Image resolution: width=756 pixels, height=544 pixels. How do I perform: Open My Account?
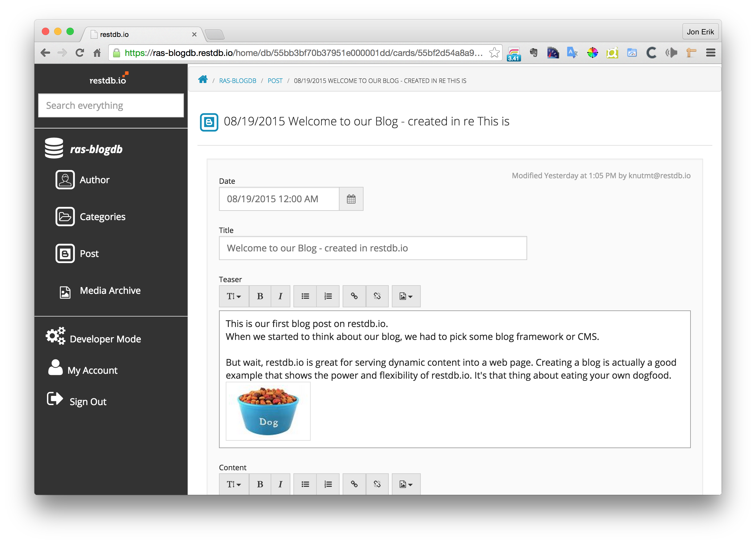[92, 370]
